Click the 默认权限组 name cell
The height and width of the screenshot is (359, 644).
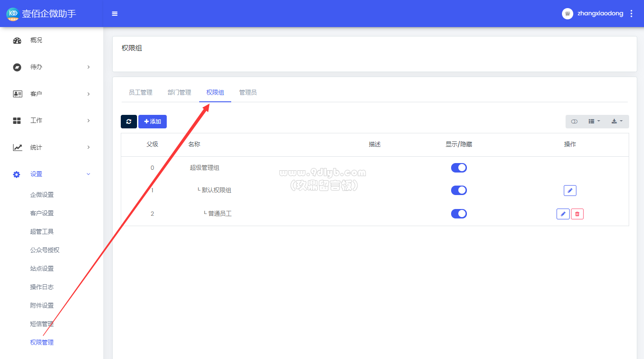click(x=215, y=191)
